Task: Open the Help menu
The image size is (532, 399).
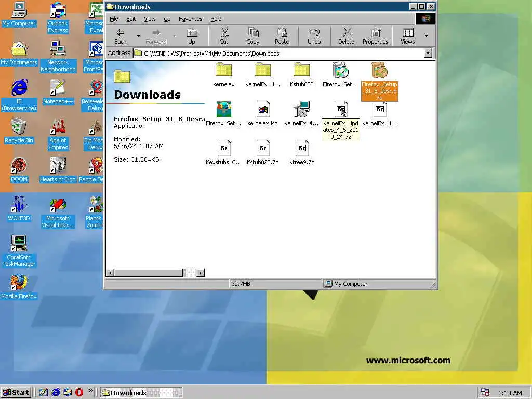Action: pos(216,19)
